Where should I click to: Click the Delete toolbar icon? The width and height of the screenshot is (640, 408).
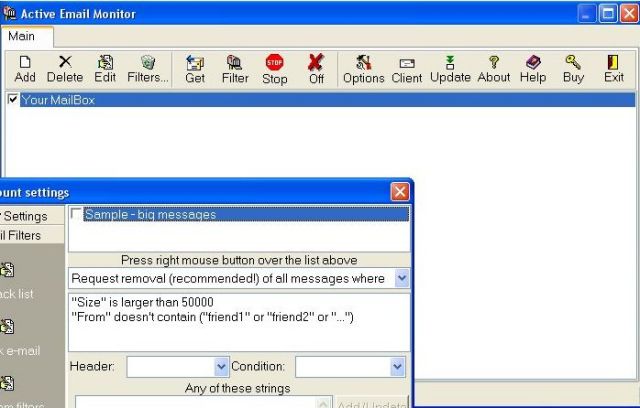click(65, 62)
